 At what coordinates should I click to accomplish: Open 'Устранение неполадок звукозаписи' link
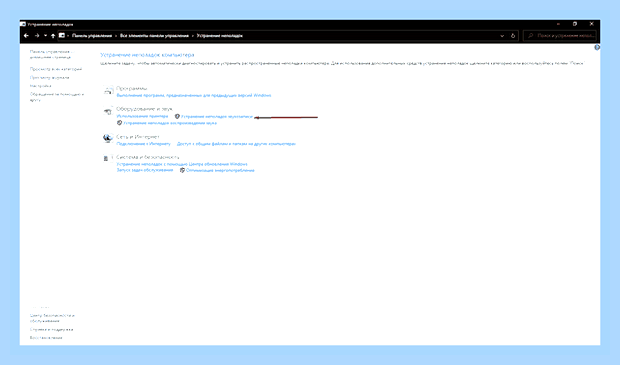[x=217, y=117]
